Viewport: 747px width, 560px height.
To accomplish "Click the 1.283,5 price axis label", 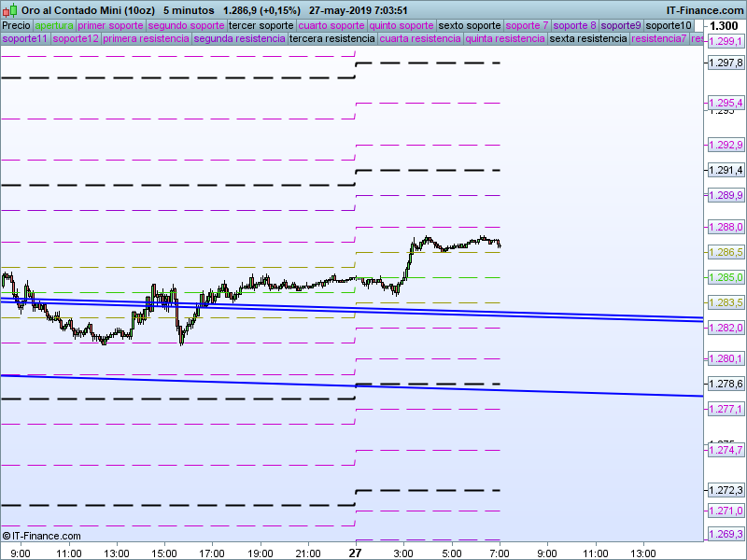I will [x=726, y=302].
